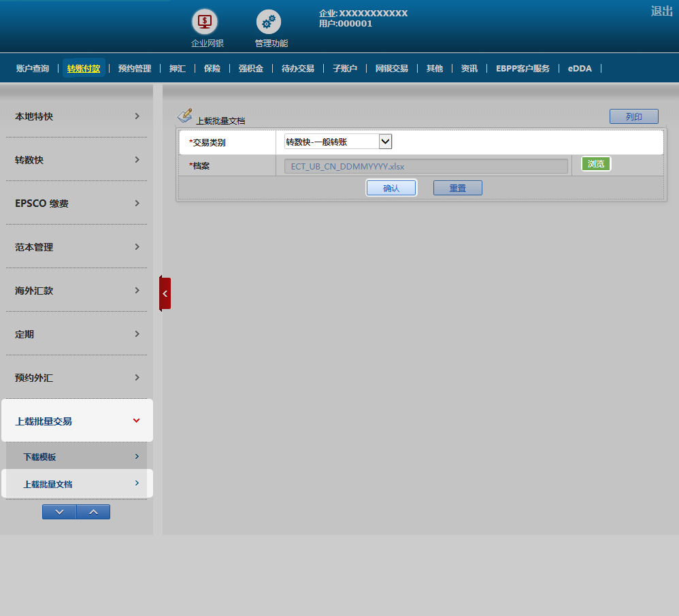This screenshot has height=616, width=679.
Task: Open the eDDA menu item
Action: (580, 69)
